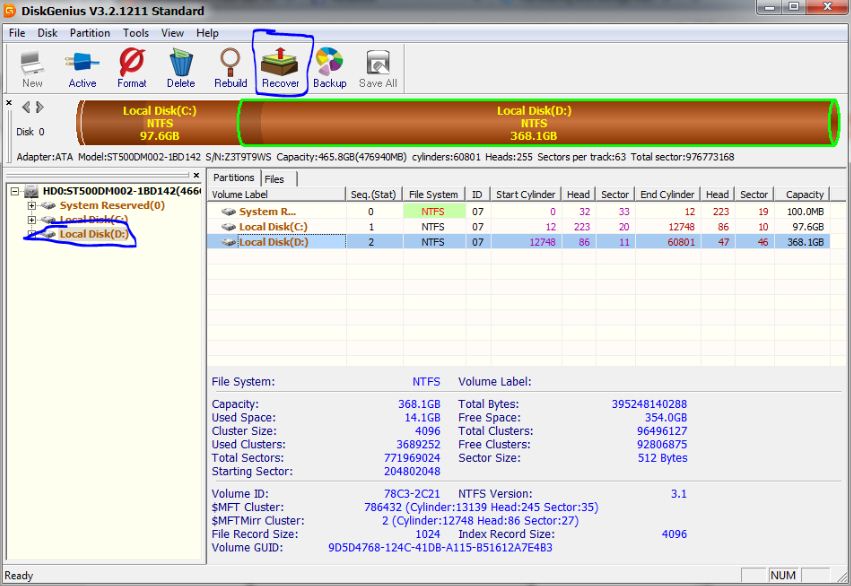Click the New partition toolbar icon
The image size is (851, 586).
pos(32,68)
